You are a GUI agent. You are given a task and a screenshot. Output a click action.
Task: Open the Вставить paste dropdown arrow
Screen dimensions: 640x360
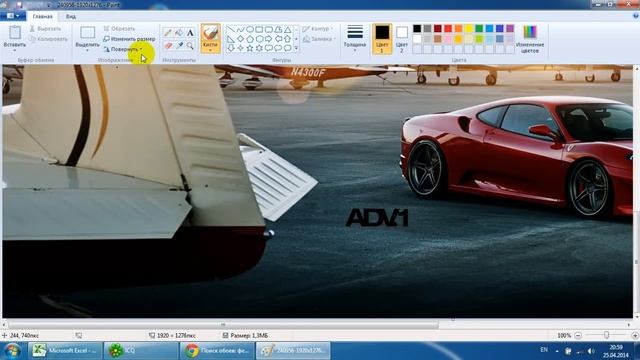(x=15, y=50)
